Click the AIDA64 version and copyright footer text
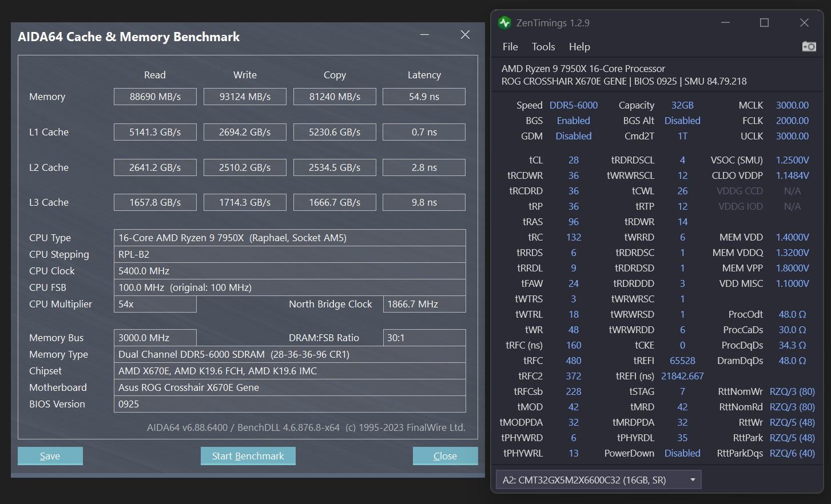 (x=306, y=427)
